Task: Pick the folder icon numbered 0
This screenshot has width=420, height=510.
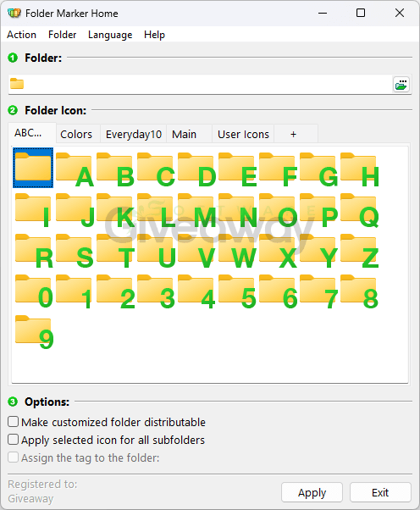Action: pyautogui.click(x=33, y=291)
